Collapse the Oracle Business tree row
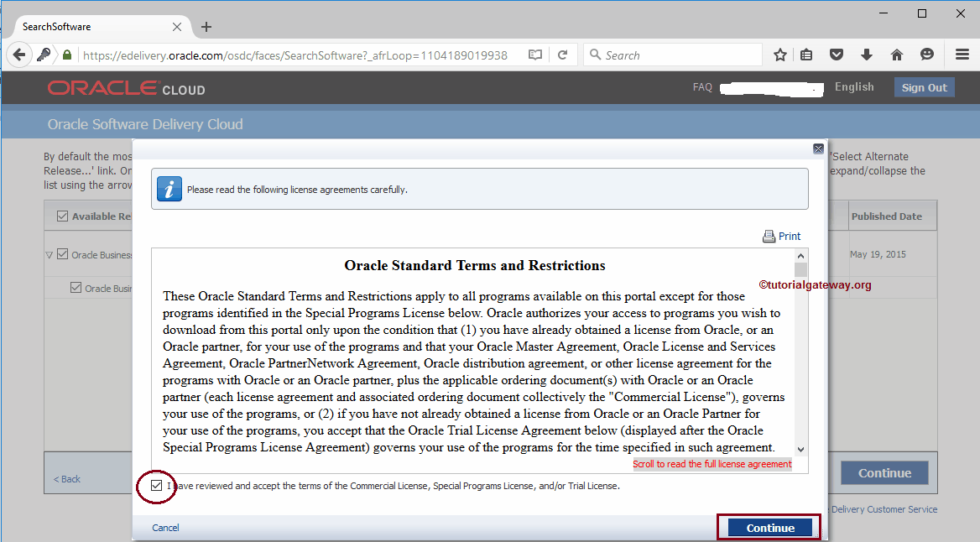 click(x=49, y=255)
